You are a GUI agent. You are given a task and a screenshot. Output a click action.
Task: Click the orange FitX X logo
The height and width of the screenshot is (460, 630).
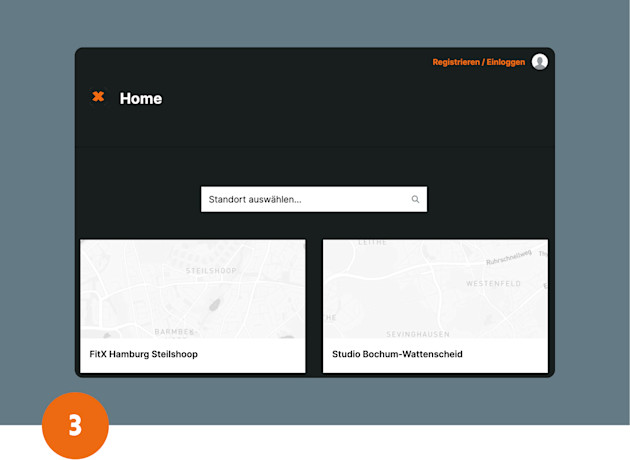click(98, 96)
